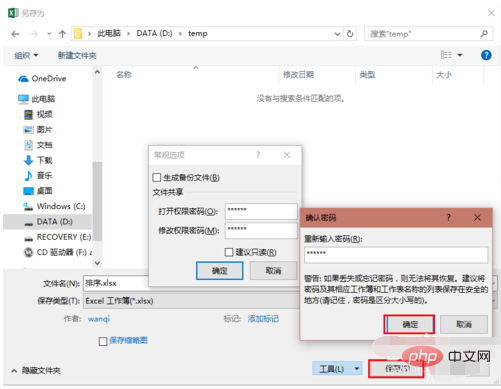Select Windows (C:) drive

[54, 206]
